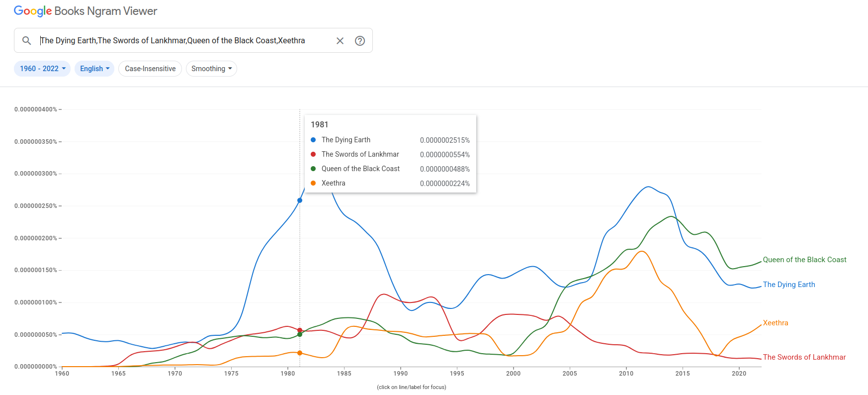The image size is (868, 395).
Task: Click the value 0.0000000554% in tooltip
Action: point(445,155)
